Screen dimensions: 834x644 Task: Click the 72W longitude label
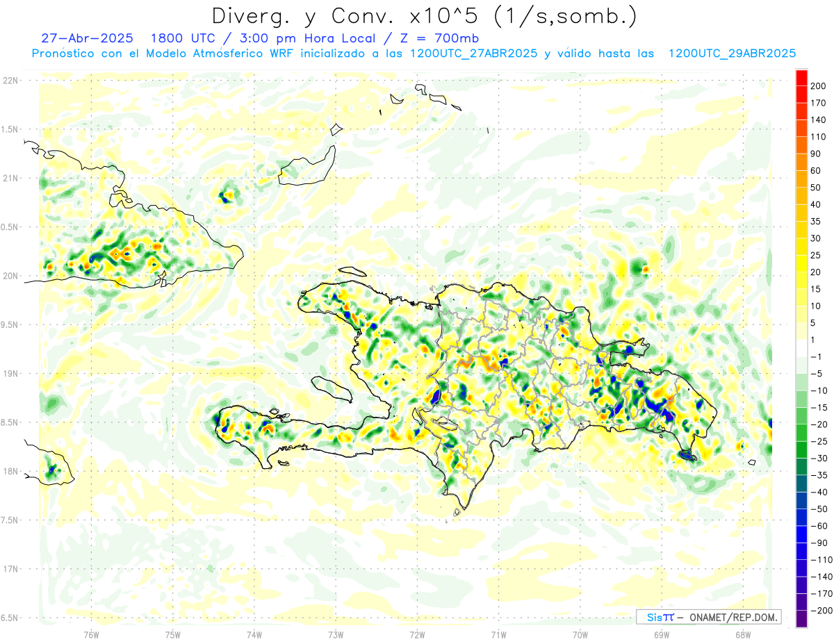pos(417,634)
